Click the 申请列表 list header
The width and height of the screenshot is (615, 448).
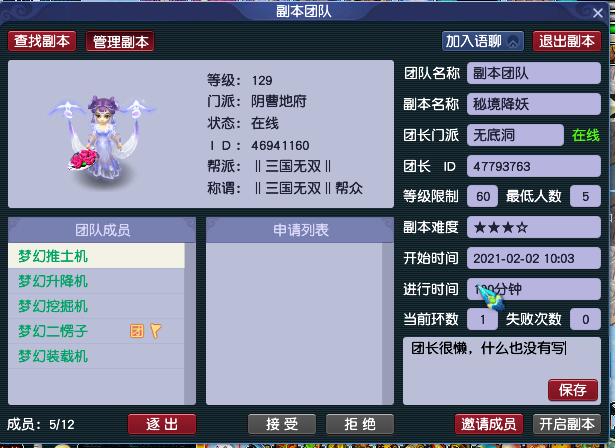click(x=300, y=230)
